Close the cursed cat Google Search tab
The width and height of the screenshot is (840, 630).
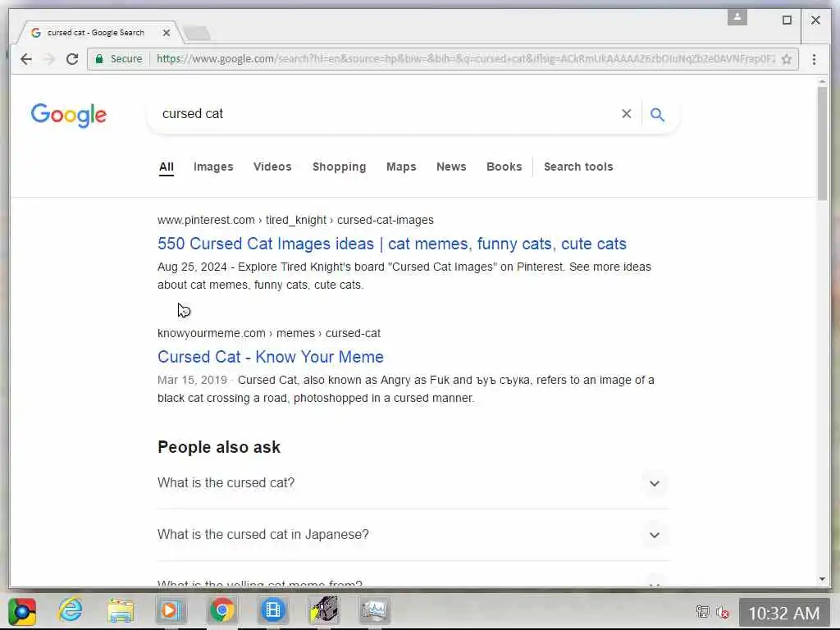coord(166,33)
